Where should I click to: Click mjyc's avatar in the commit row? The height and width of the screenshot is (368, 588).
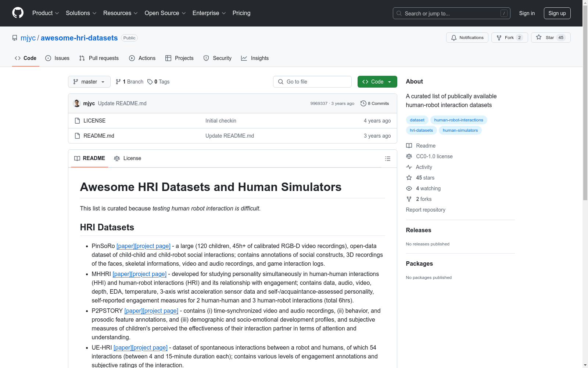point(77,103)
